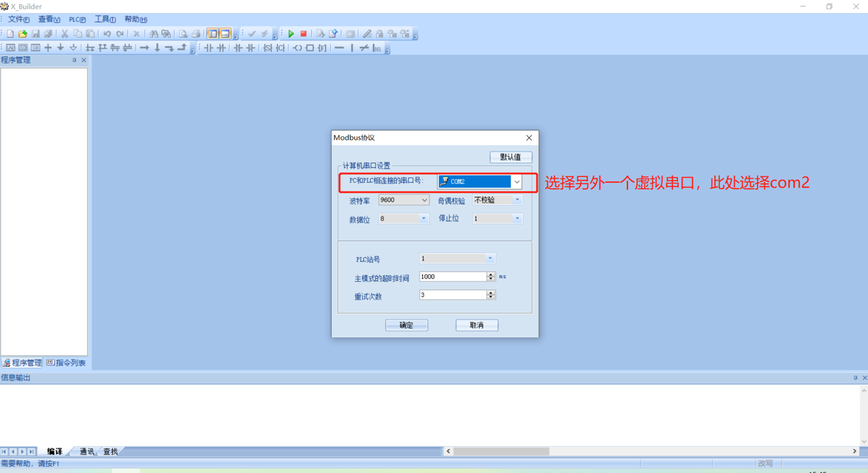868x473 pixels.
Task: Open the 数据位 dropdown
Action: 423,218
